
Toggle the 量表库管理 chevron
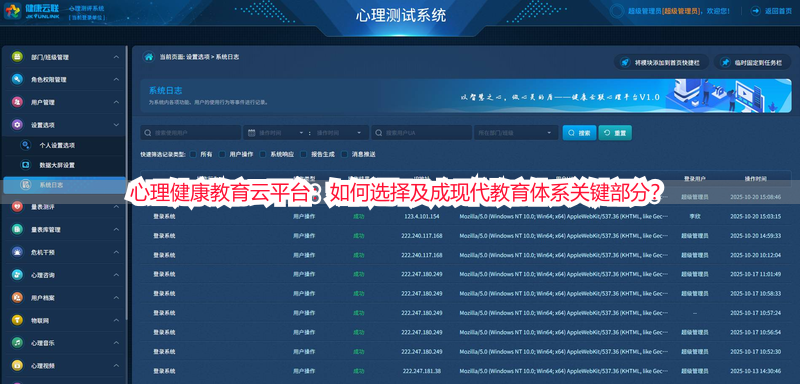coord(116,229)
